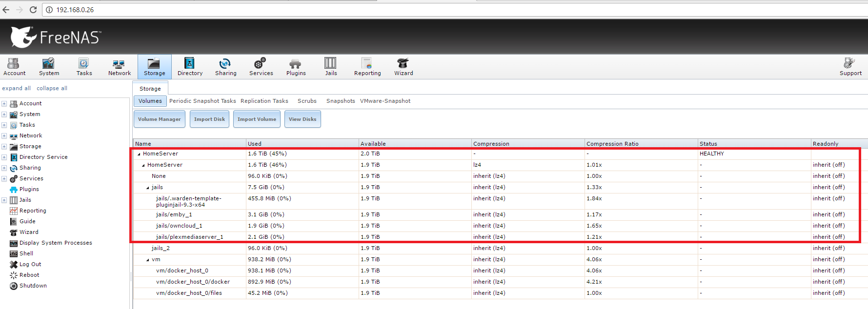Select the jails/plexmediaserver_1 dataset row
868x309 pixels.
coord(500,237)
